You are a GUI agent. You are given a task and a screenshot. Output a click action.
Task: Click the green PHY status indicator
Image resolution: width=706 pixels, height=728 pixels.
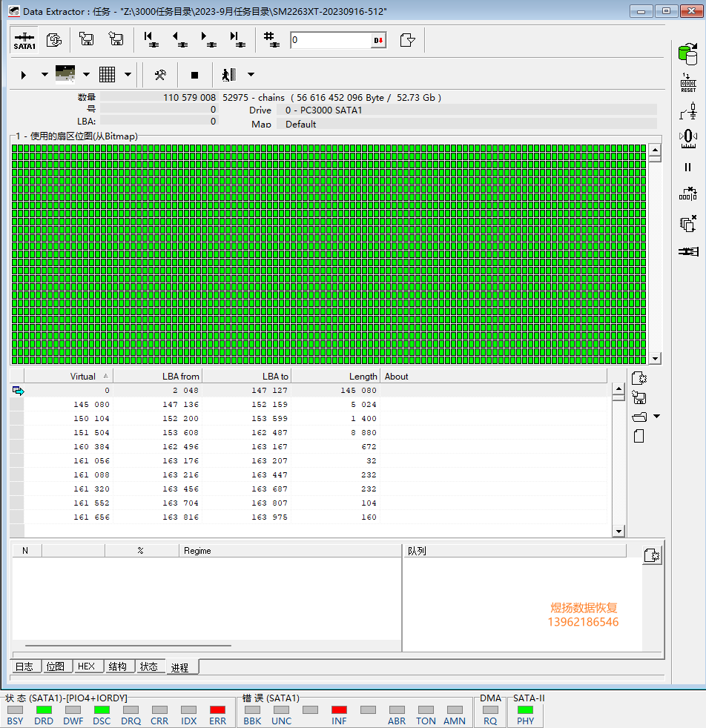tap(525, 710)
